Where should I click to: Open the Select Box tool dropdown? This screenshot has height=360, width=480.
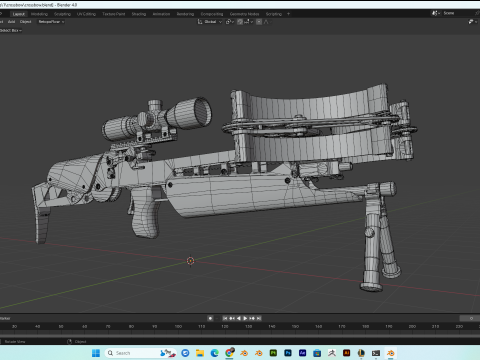point(11,30)
